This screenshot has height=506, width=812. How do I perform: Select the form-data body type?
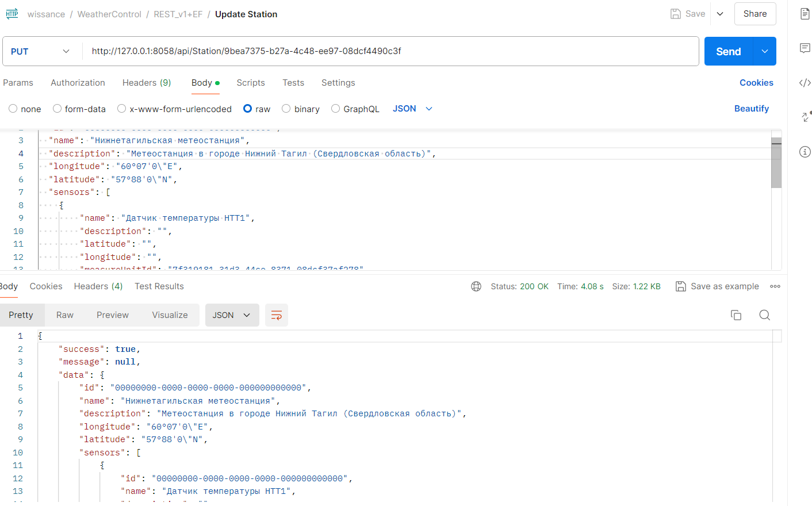(57, 109)
